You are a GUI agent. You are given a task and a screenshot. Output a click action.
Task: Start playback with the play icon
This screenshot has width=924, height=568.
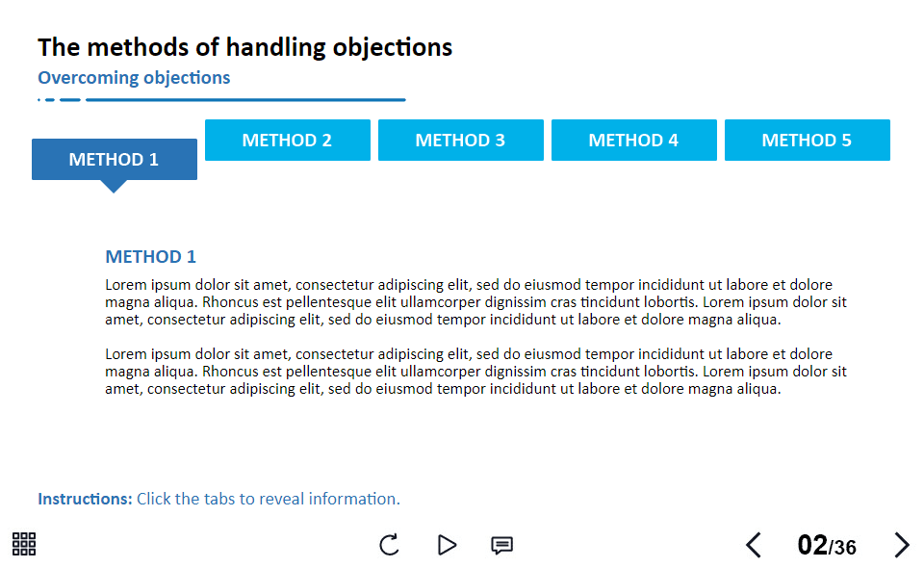pyautogui.click(x=447, y=545)
